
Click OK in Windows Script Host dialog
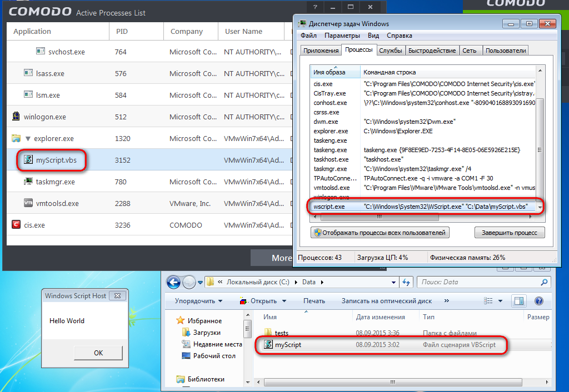pos(98,353)
